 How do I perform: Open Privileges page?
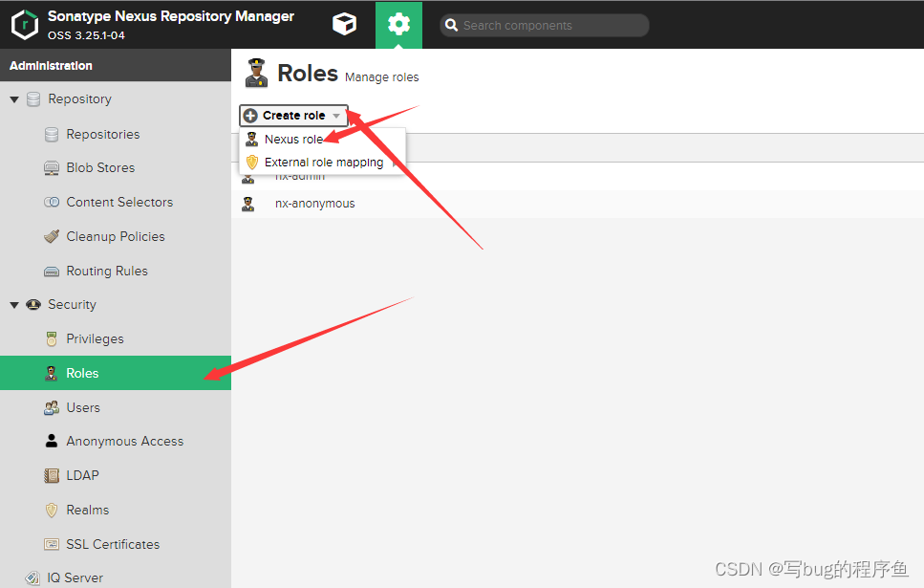[x=95, y=339]
